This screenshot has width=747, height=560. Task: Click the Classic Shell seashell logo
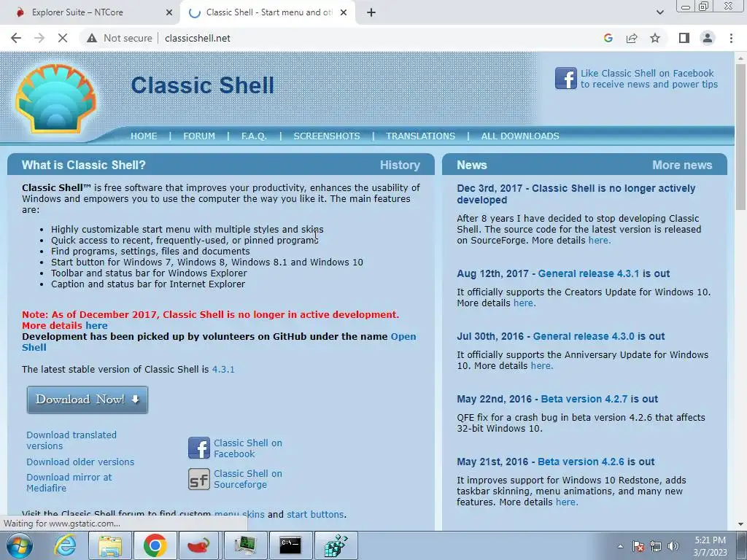(56, 99)
